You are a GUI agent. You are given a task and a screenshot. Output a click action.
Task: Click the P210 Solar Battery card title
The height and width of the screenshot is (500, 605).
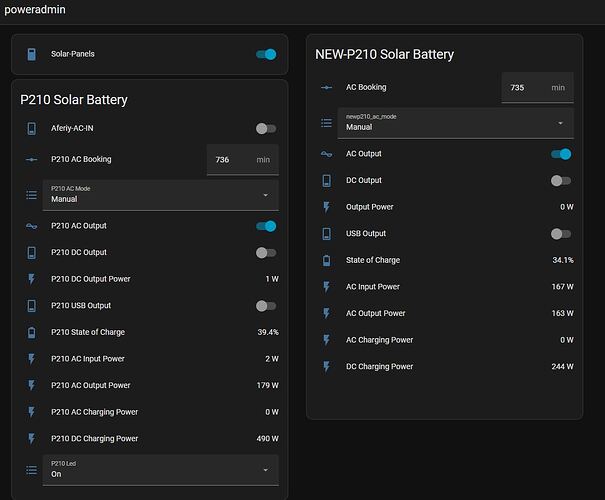(74, 100)
